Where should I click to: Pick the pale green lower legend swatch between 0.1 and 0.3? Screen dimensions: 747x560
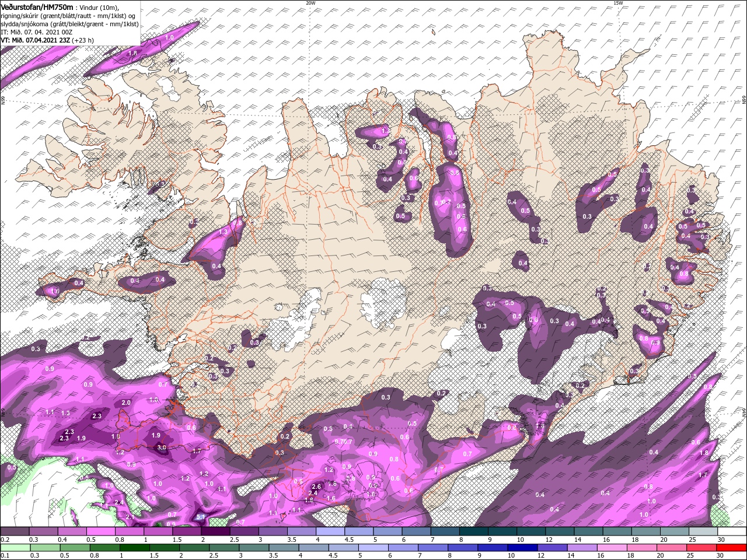15,547
